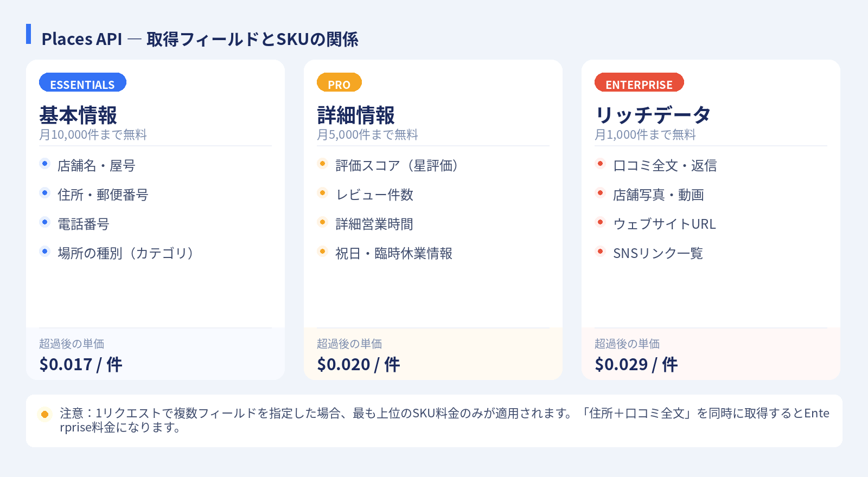Click the $0.020 / 件 price
The height and width of the screenshot is (477, 868).
coord(359,364)
